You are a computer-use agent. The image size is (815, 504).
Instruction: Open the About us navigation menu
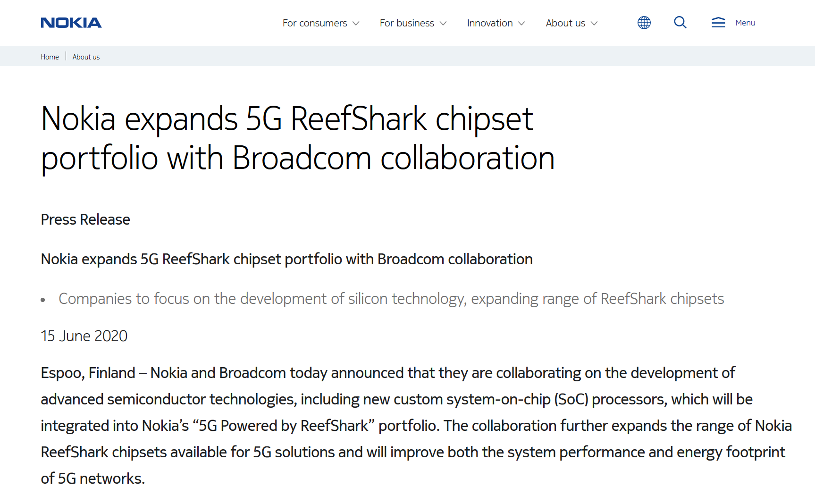pyautogui.click(x=565, y=23)
